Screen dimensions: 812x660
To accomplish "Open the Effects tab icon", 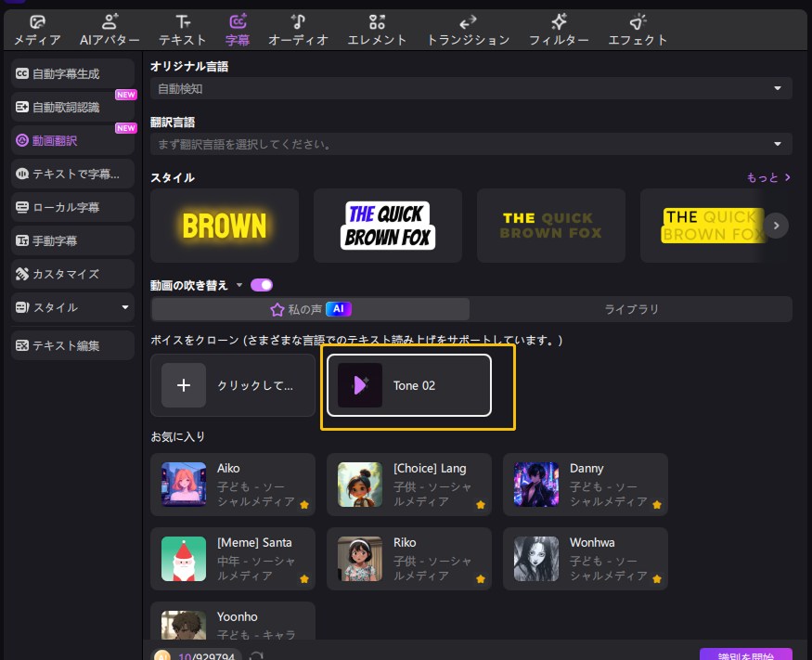I will click(x=637, y=21).
